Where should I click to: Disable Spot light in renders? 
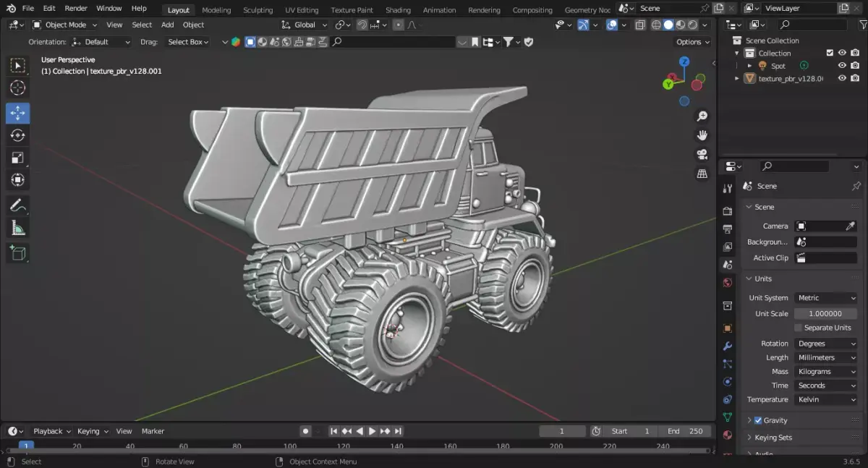855,66
